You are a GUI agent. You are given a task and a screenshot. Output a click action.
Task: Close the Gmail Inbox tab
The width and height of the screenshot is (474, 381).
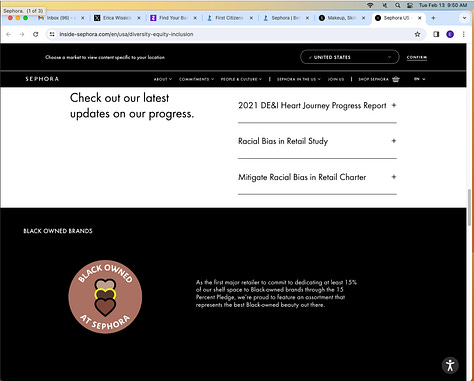click(83, 18)
